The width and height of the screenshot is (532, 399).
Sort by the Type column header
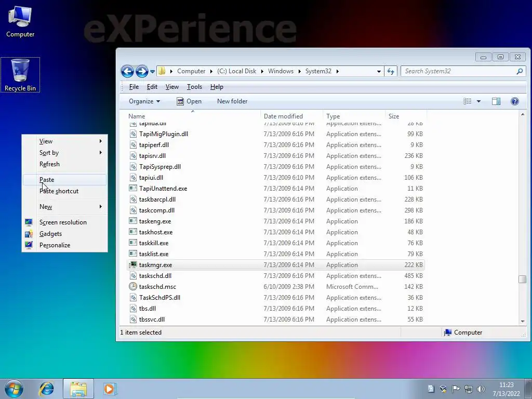tap(354, 116)
